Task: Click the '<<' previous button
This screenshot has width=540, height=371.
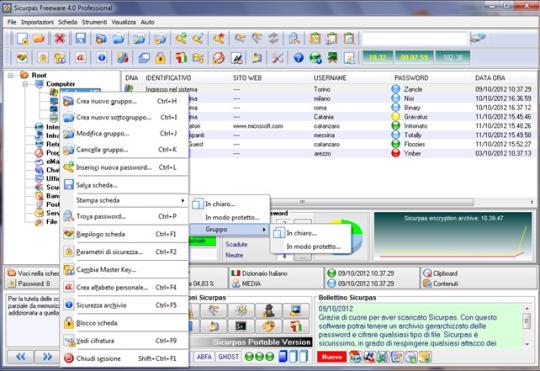Action: click(20, 357)
